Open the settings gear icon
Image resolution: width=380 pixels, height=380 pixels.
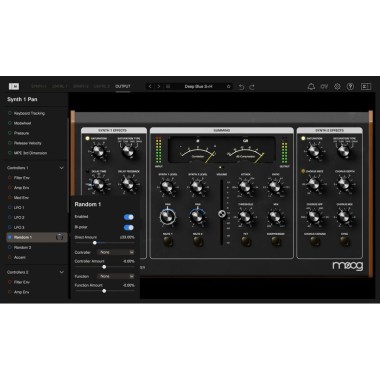point(337,87)
